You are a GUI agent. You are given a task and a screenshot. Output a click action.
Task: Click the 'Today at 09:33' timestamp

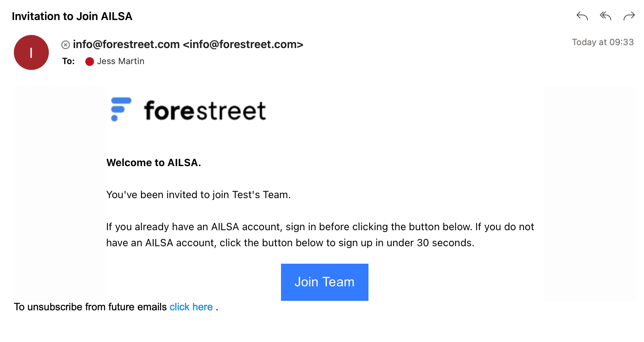coord(603,42)
